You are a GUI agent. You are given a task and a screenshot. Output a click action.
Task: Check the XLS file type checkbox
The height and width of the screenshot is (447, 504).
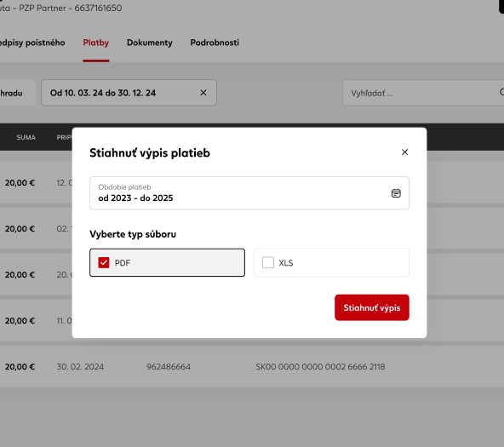click(268, 262)
